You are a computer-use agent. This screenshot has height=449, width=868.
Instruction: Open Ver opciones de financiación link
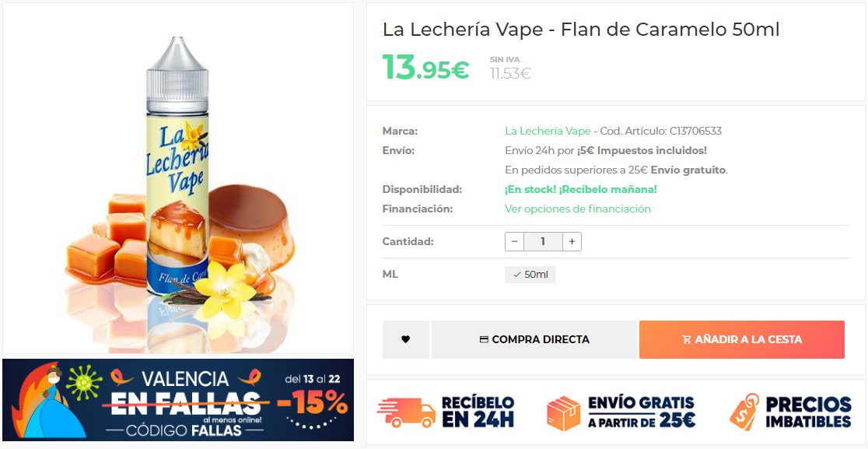click(x=578, y=209)
